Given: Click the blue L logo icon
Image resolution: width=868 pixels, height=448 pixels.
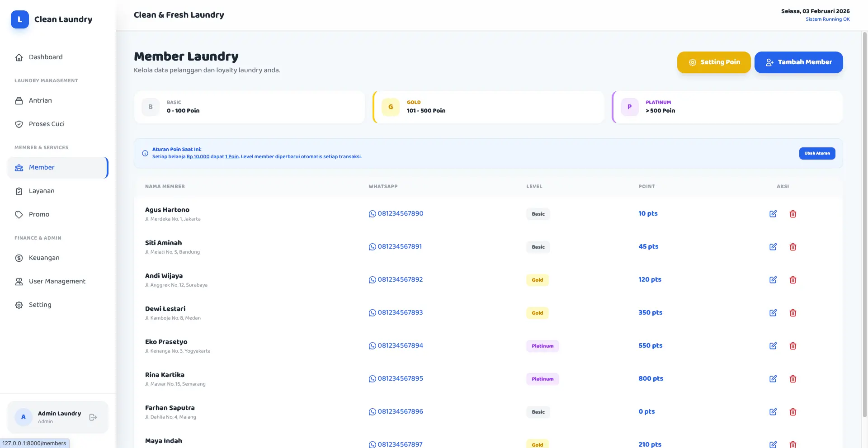Looking at the screenshot, I should tap(20, 19).
